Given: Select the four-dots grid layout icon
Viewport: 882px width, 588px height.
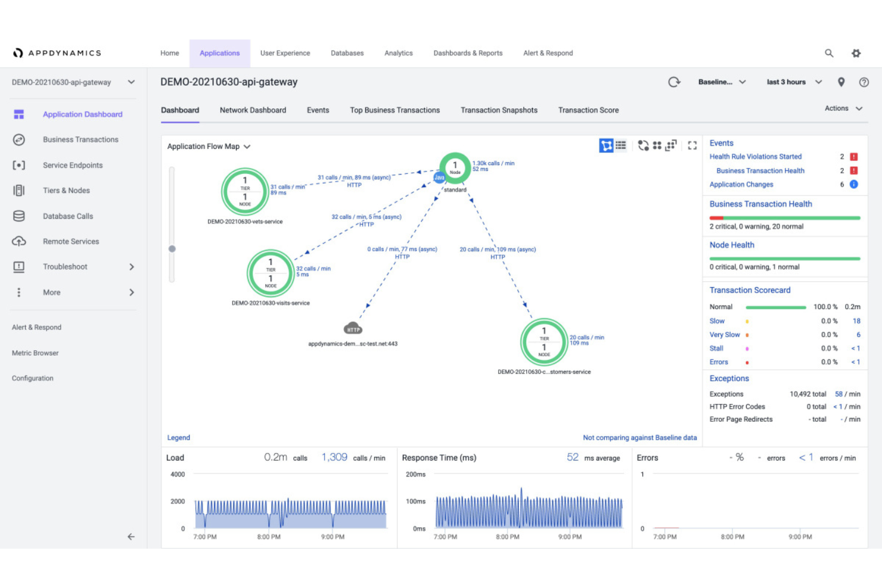Looking at the screenshot, I should coord(657,145).
